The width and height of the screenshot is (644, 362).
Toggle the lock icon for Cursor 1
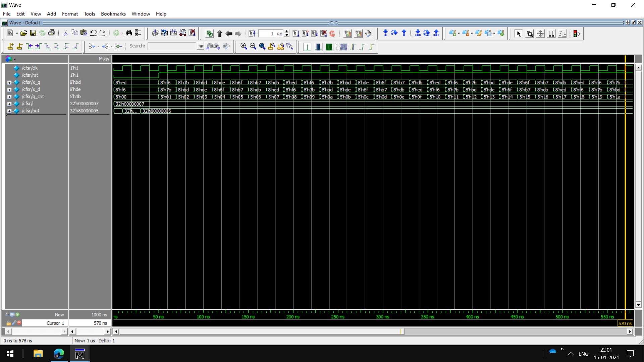(9, 323)
